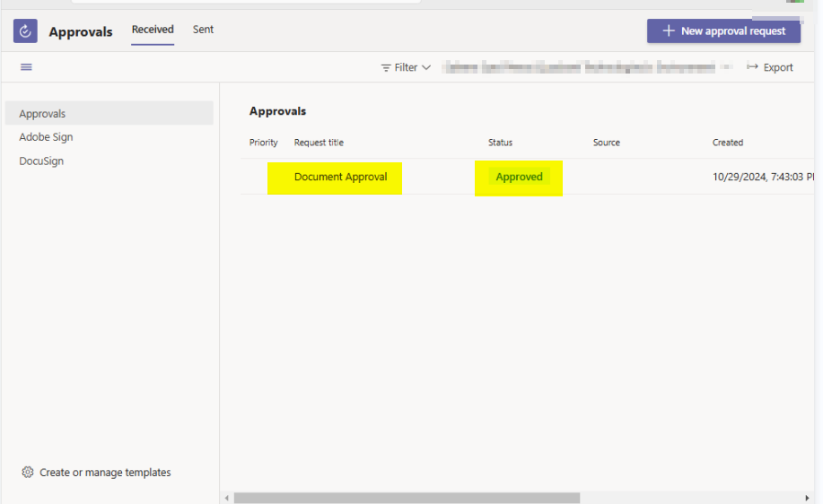Click the Export button
Screen dimensions: 823x504
[769, 67]
